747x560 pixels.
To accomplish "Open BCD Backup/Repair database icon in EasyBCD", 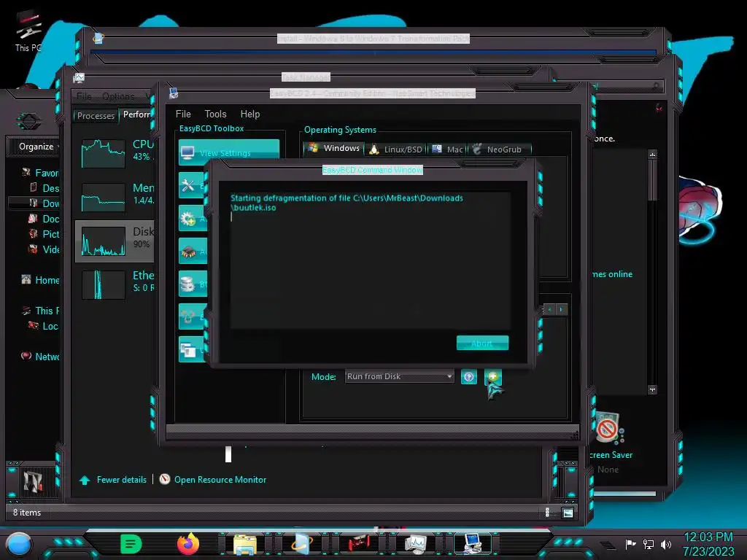I will tap(188, 284).
